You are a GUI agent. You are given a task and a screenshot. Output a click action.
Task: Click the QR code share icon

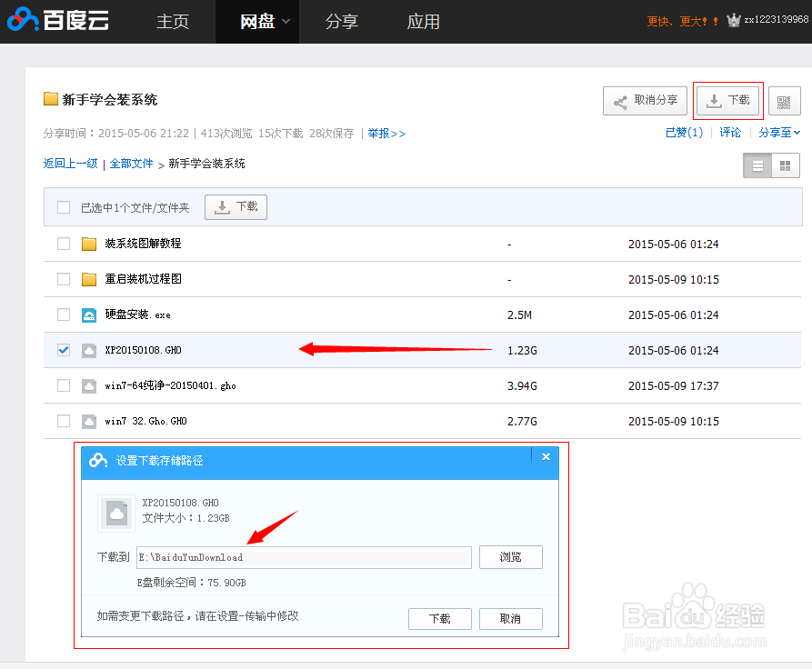[x=784, y=101]
